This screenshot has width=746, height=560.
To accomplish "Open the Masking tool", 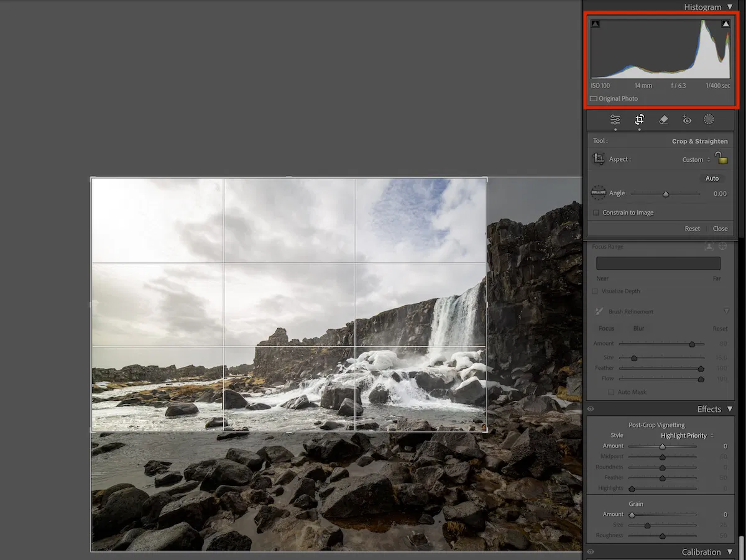I will [x=709, y=120].
